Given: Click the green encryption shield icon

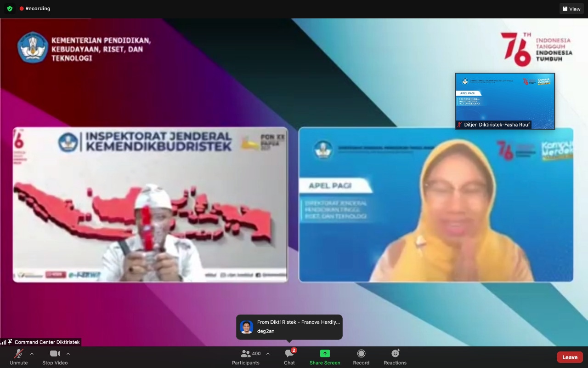Looking at the screenshot, I should click(10, 9).
